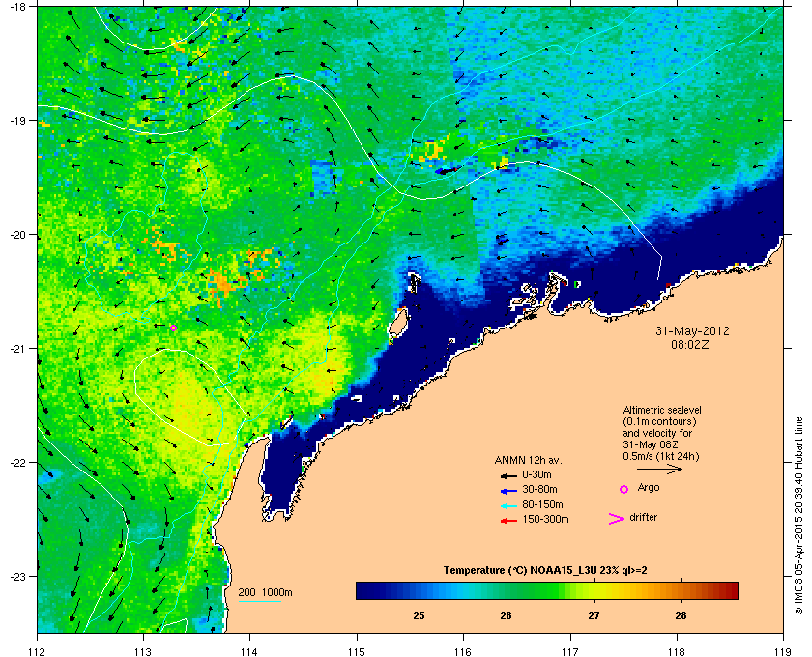
Task: Click longitude axis label 118
Action: click(677, 652)
